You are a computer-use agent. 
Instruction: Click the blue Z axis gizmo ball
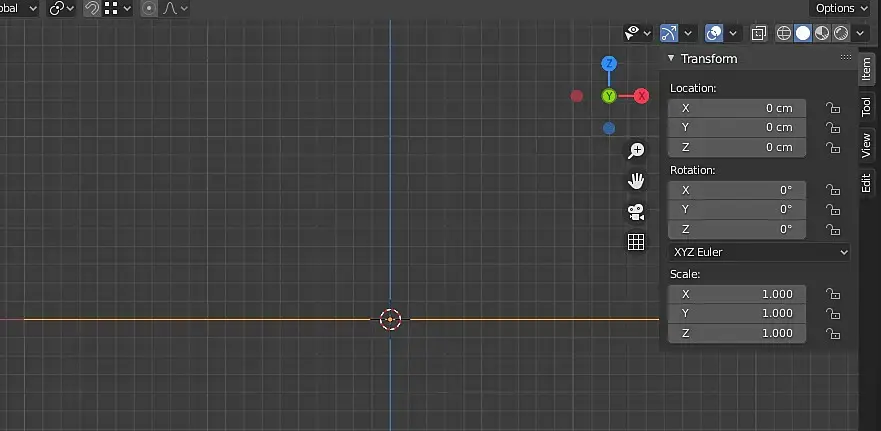pos(609,63)
